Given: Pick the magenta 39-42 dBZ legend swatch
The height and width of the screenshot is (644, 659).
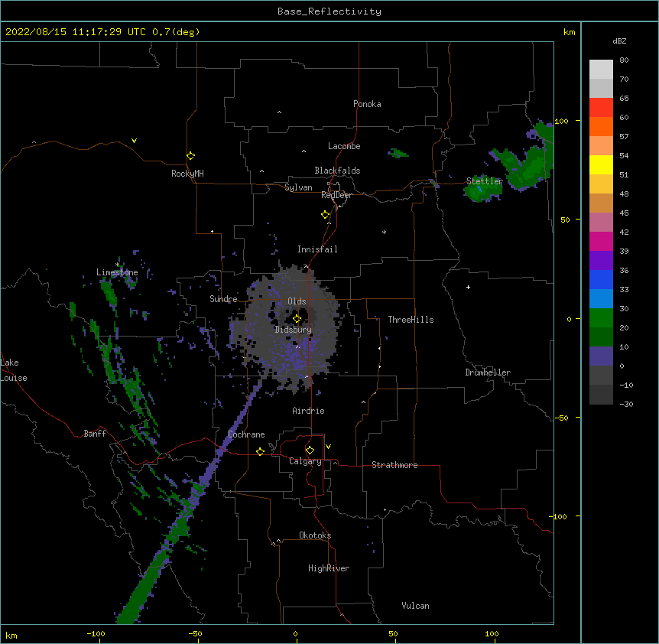Looking at the screenshot, I should tap(601, 241).
